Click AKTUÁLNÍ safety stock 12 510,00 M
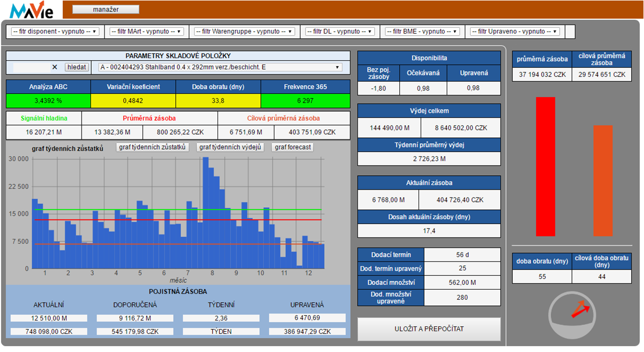Image resolution: width=644 pixels, height=352 pixels. pyautogui.click(x=49, y=318)
